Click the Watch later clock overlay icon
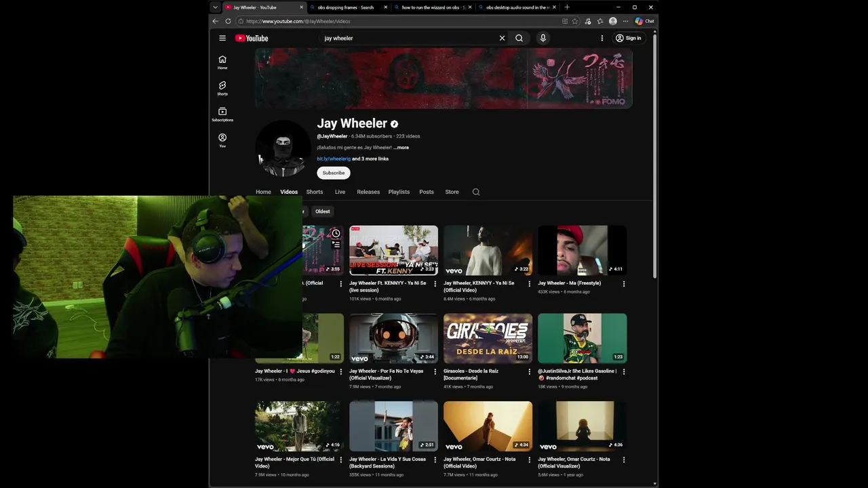 (336, 233)
